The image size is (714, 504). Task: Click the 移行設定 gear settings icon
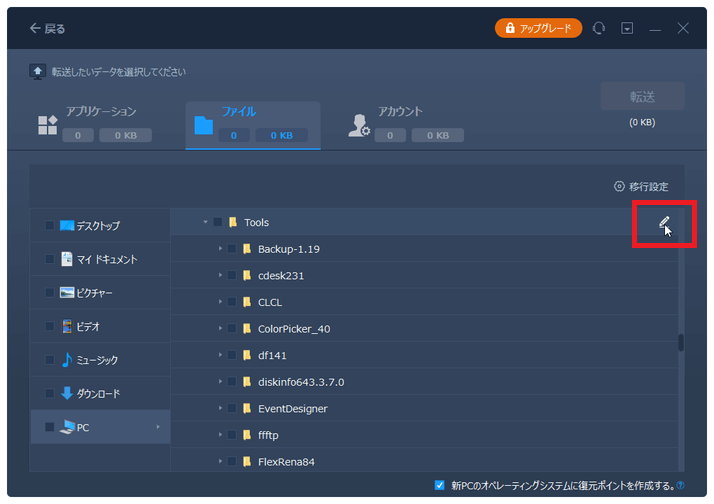pyautogui.click(x=619, y=187)
